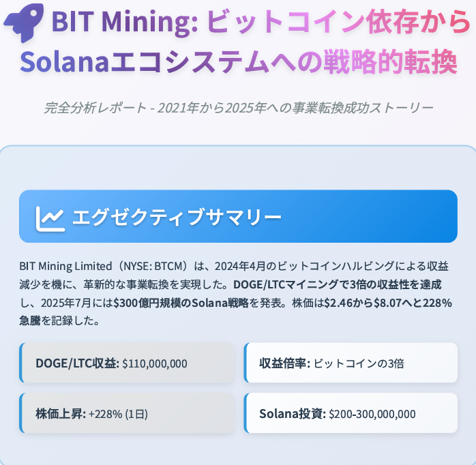Click the bold 急騰 word in the paragraph
Screen dimensions: 476x465
click(30, 320)
